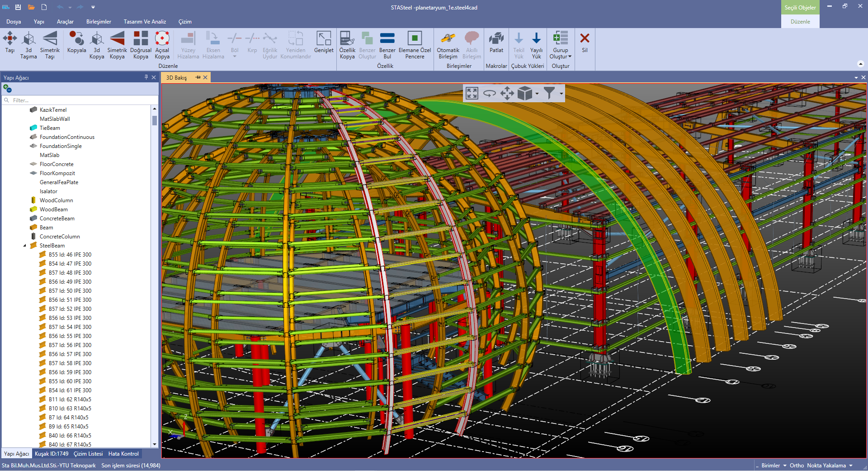868x471 pixels.
Task: Save the project from the title bar
Action: [18, 7]
